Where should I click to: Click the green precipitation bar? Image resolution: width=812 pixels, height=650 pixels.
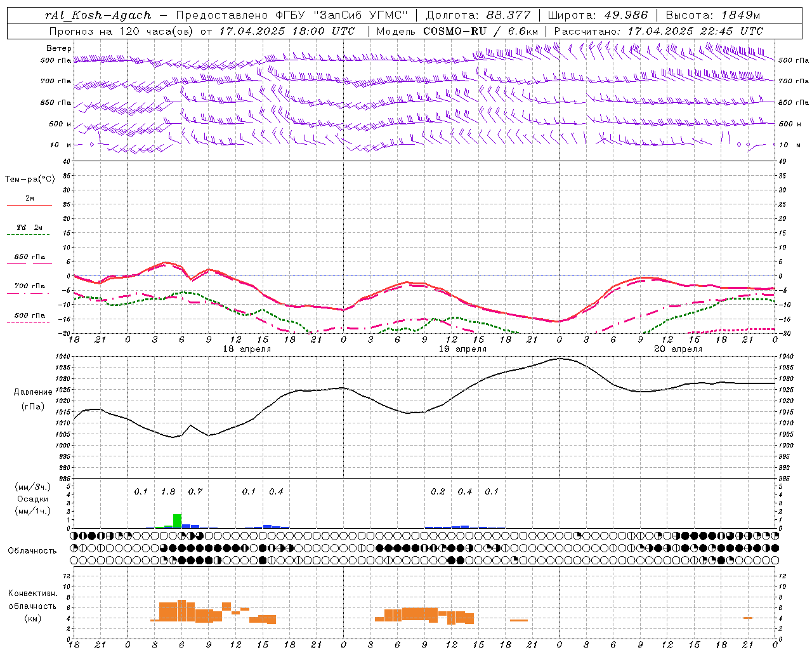(x=178, y=521)
